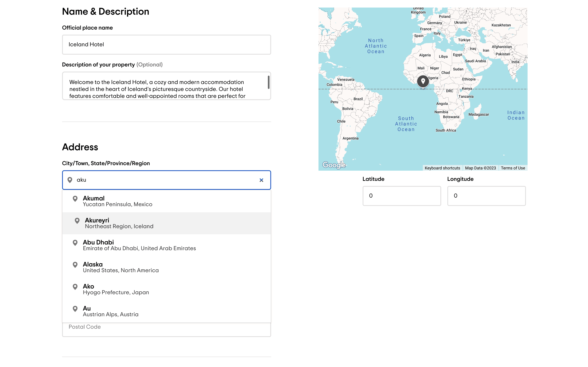Choose Akumal, Yucatan Peninsula from the list
Image resolution: width=588 pixels, height=367 pixels.
point(118,201)
